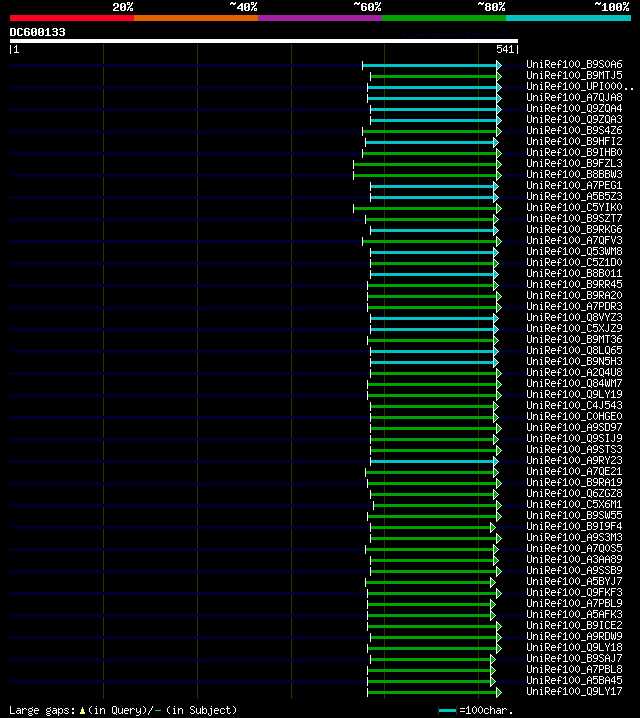Select the UniRef100_Q6ZGZ8 label
640x718 pixels.
coord(574,493)
